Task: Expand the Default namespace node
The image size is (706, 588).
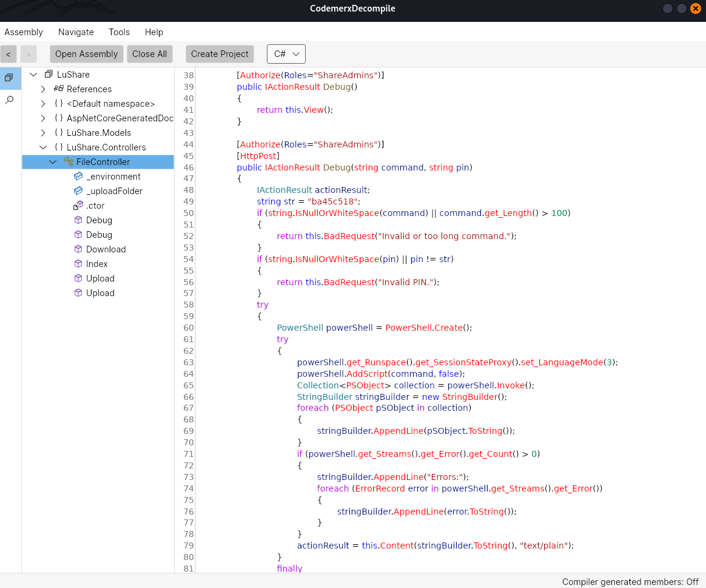Action: click(x=43, y=104)
